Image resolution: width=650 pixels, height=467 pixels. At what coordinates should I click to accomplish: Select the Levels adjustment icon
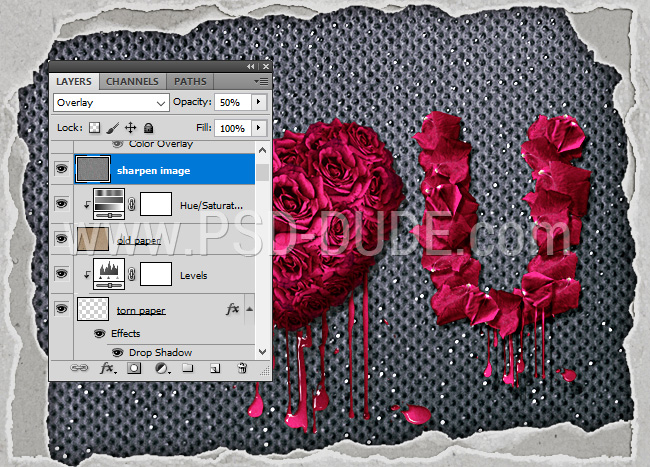pos(109,274)
